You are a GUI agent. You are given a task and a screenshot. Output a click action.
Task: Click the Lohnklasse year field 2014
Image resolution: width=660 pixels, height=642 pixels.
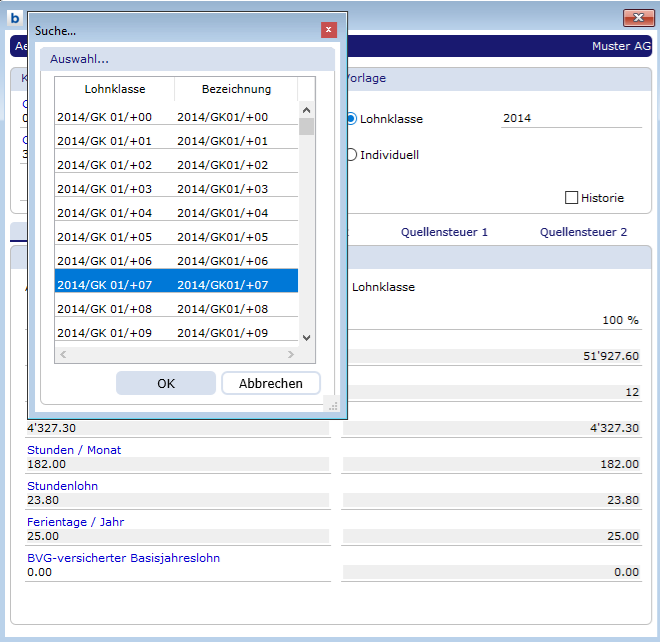point(570,118)
